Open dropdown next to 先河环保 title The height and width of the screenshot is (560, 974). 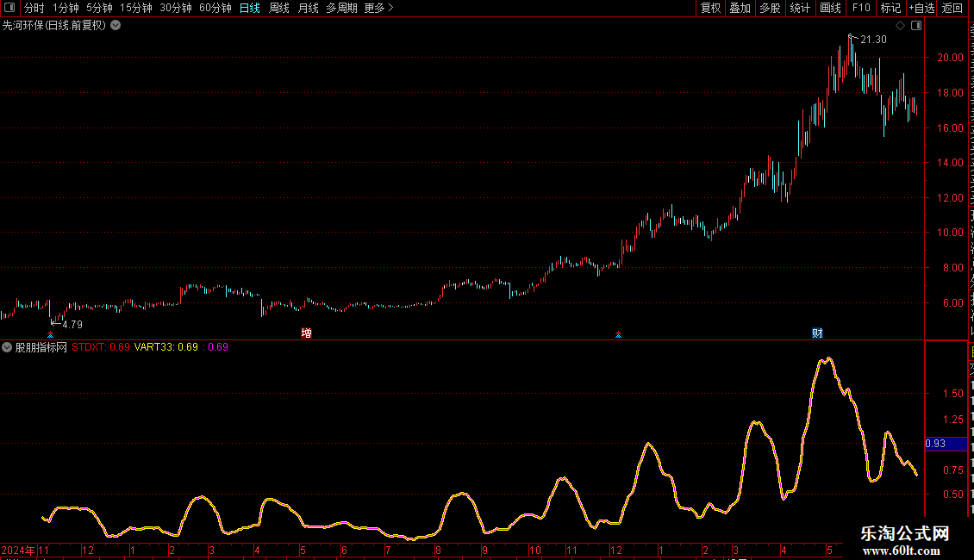coord(116,26)
